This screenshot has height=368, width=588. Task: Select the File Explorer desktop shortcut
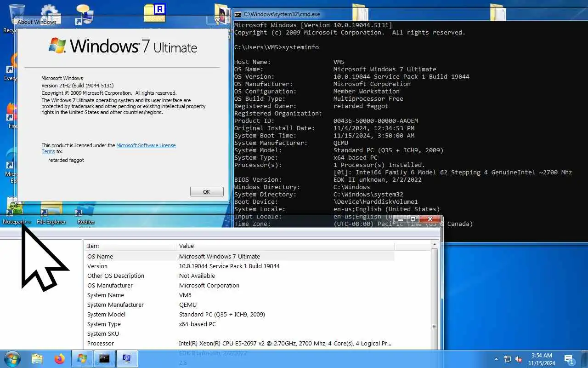tap(51, 214)
